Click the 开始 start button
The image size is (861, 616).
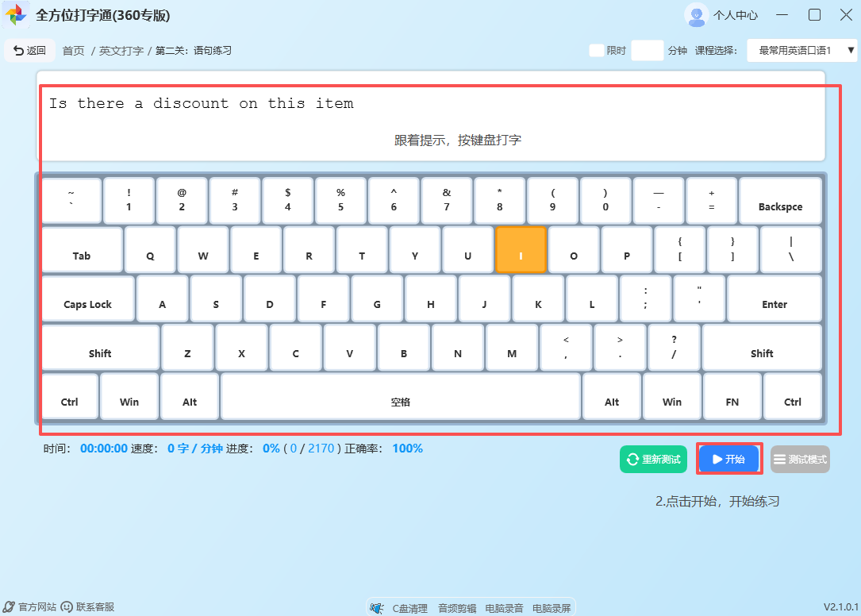(x=728, y=459)
